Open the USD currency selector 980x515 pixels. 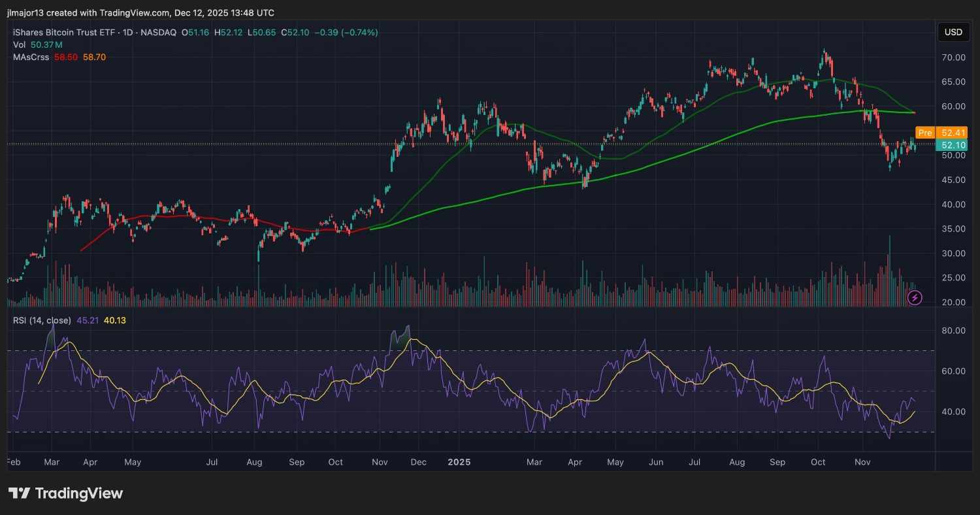(x=953, y=32)
